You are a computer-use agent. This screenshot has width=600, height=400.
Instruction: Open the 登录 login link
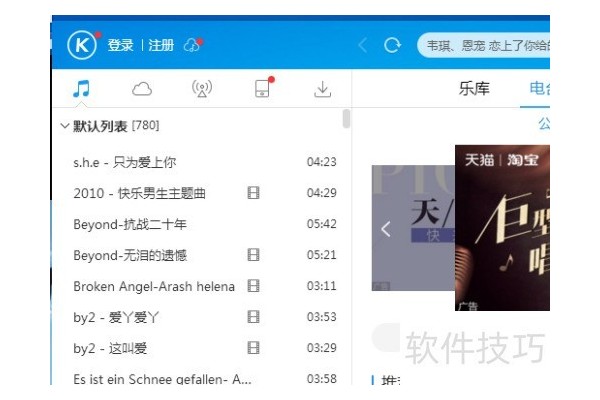(x=120, y=45)
